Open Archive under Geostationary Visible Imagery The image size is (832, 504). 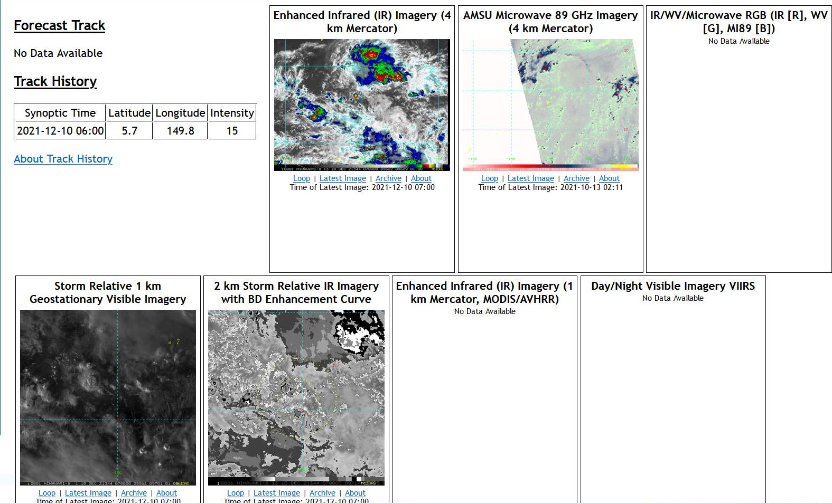134,493
